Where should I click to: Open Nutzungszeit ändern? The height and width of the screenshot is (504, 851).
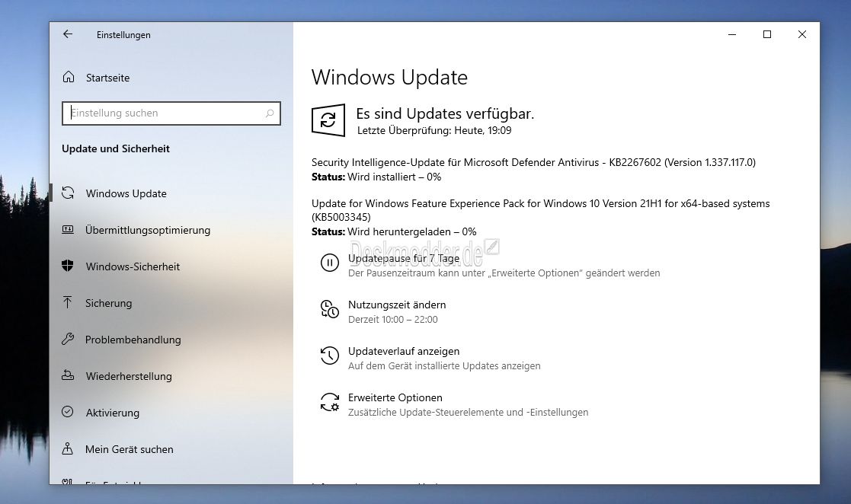pos(397,305)
